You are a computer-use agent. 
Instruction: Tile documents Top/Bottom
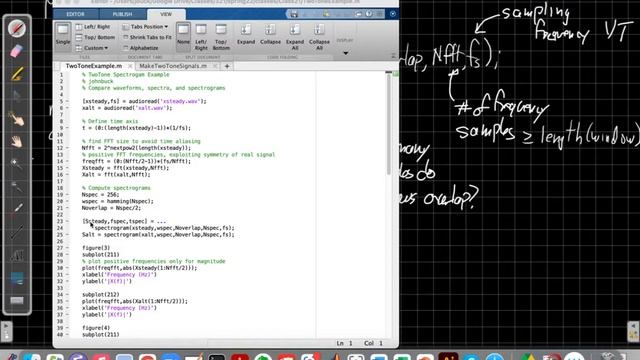point(95,37)
